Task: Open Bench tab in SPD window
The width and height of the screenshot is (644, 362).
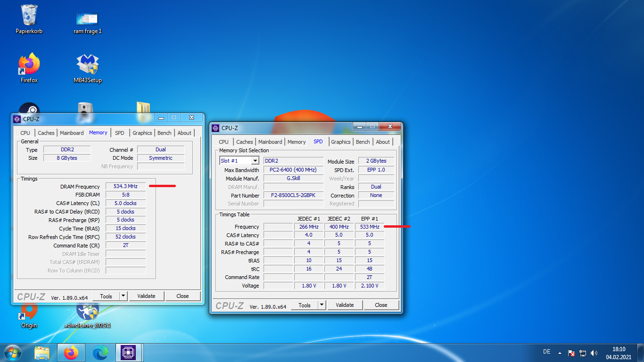Action: pyautogui.click(x=363, y=142)
